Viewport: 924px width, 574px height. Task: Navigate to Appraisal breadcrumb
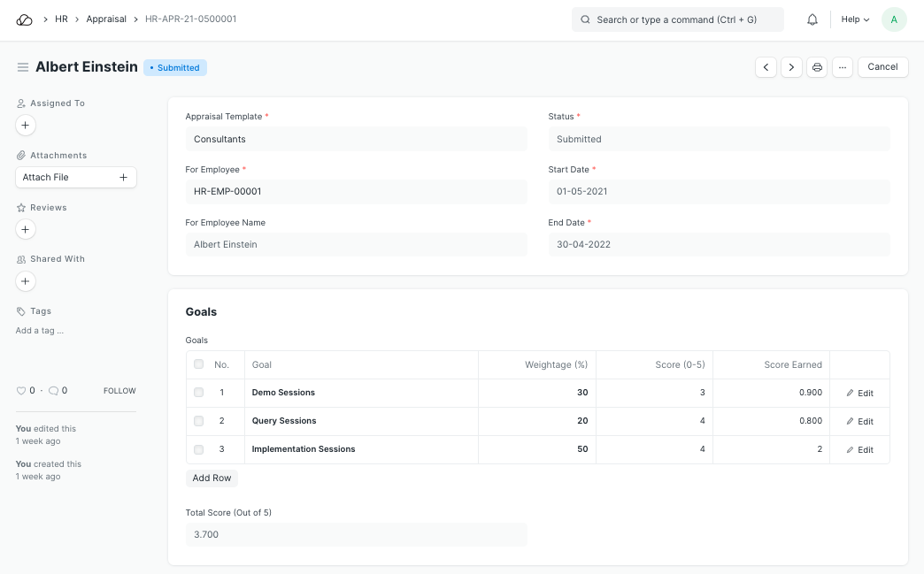coord(106,19)
